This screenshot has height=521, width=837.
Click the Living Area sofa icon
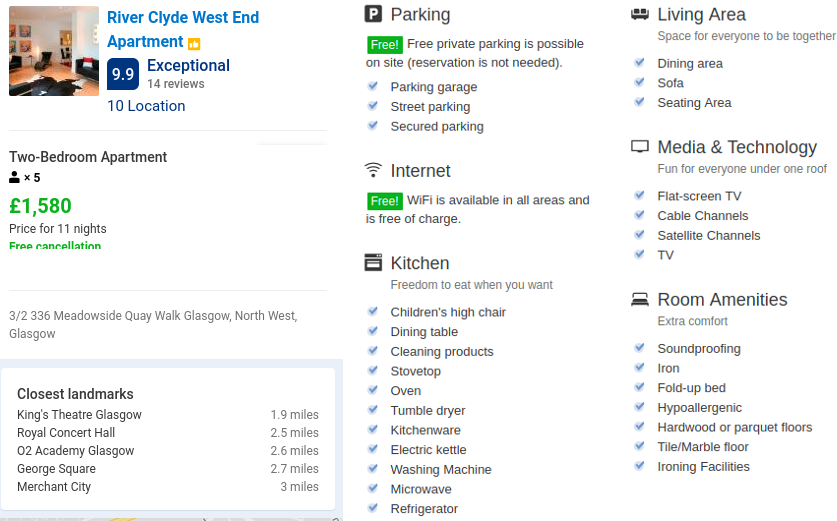[x=640, y=14]
